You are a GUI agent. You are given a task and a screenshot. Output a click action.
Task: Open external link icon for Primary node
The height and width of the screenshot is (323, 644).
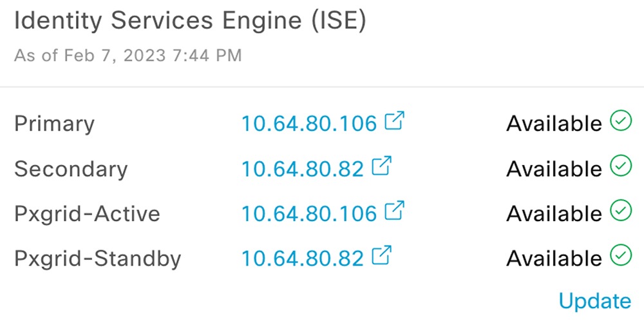[x=394, y=121]
